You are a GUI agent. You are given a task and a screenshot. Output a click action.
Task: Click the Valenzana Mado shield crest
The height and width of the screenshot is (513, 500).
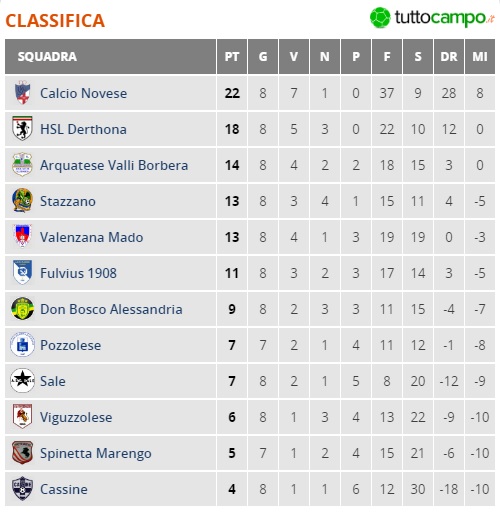tap(22, 236)
